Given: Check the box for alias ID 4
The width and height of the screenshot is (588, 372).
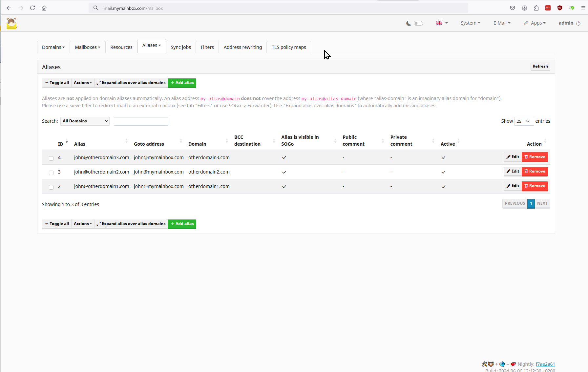Looking at the screenshot, I should [51, 158].
